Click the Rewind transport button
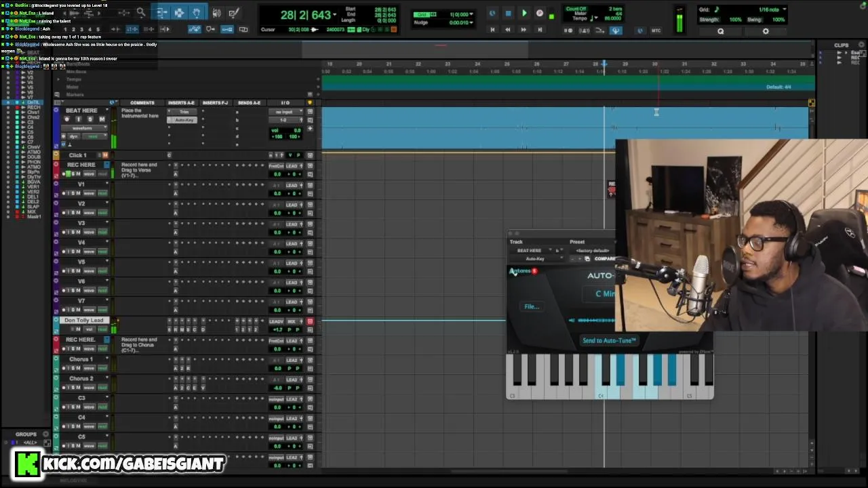Screen dimensions: 868x488 (x=508, y=30)
